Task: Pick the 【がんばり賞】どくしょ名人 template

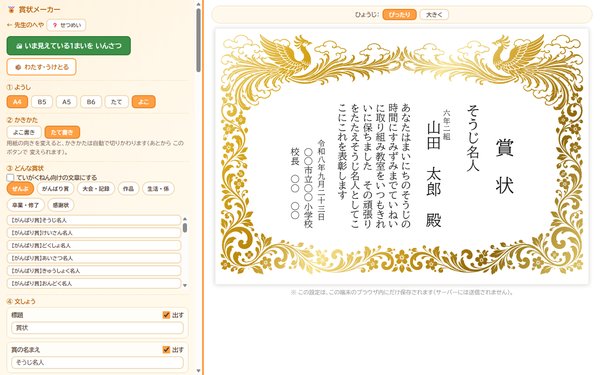Action: (x=94, y=245)
